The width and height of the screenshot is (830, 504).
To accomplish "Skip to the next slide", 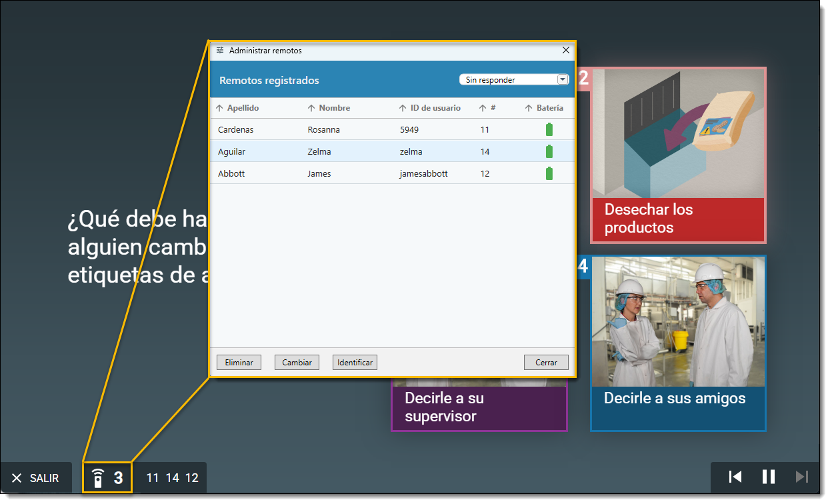I will tap(801, 477).
